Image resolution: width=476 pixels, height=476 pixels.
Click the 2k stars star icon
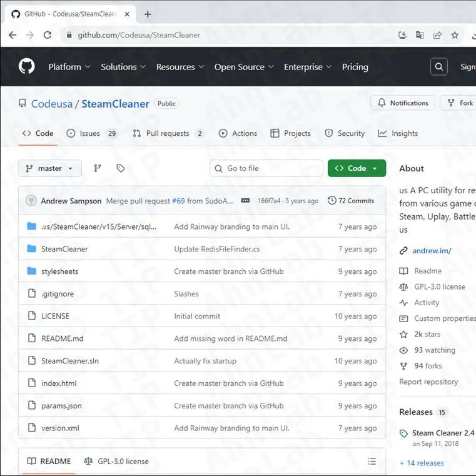point(403,334)
